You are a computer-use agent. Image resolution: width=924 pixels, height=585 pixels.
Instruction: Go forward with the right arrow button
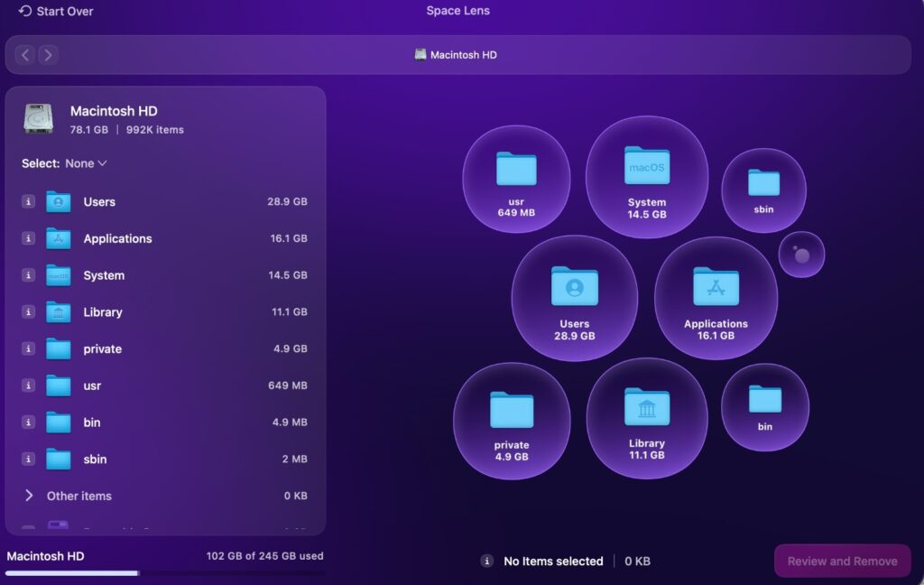(48, 55)
